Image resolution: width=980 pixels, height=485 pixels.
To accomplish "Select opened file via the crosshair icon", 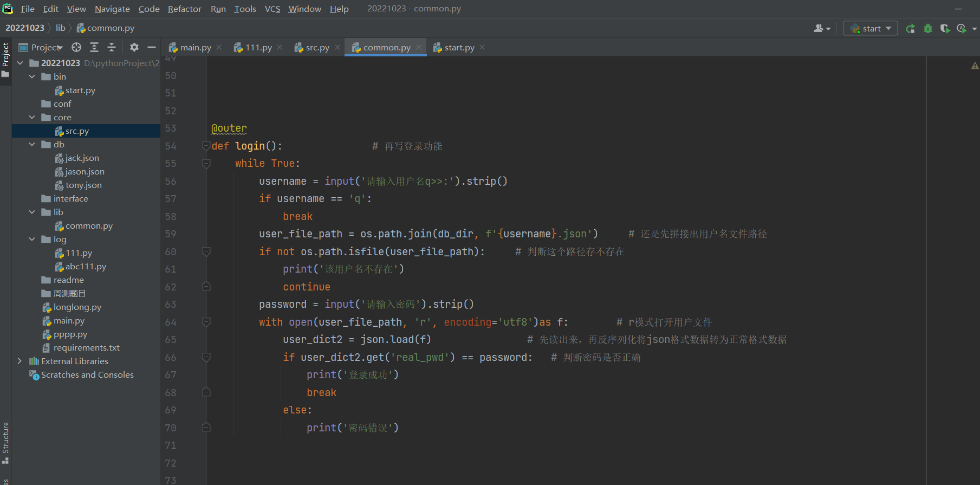I will pos(76,47).
